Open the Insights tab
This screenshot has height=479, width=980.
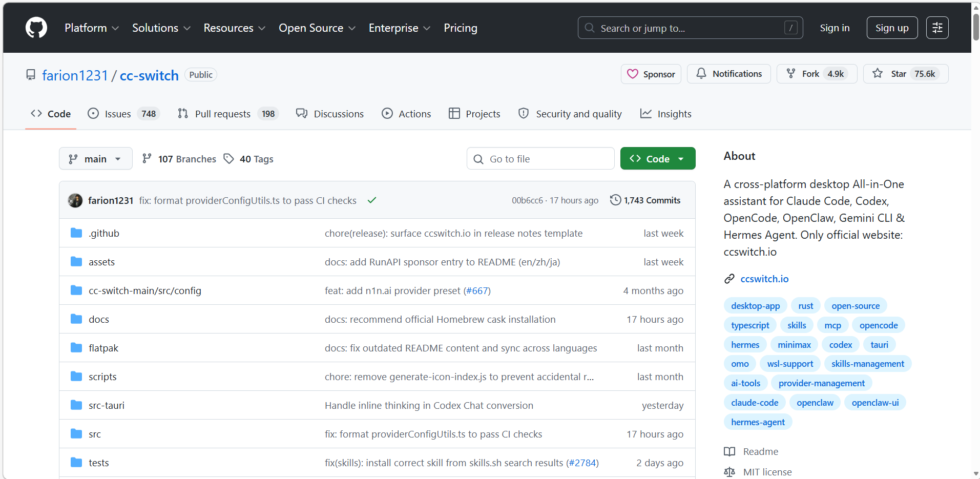[666, 114]
